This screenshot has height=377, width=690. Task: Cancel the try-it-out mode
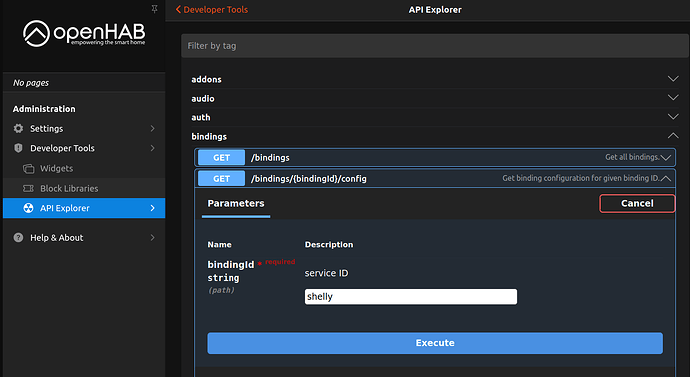tap(637, 203)
